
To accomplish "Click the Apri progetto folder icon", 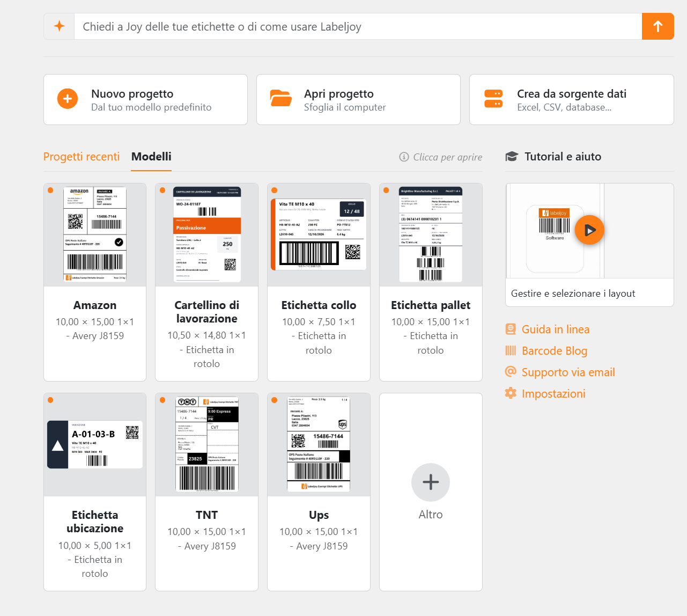I will pos(280,99).
